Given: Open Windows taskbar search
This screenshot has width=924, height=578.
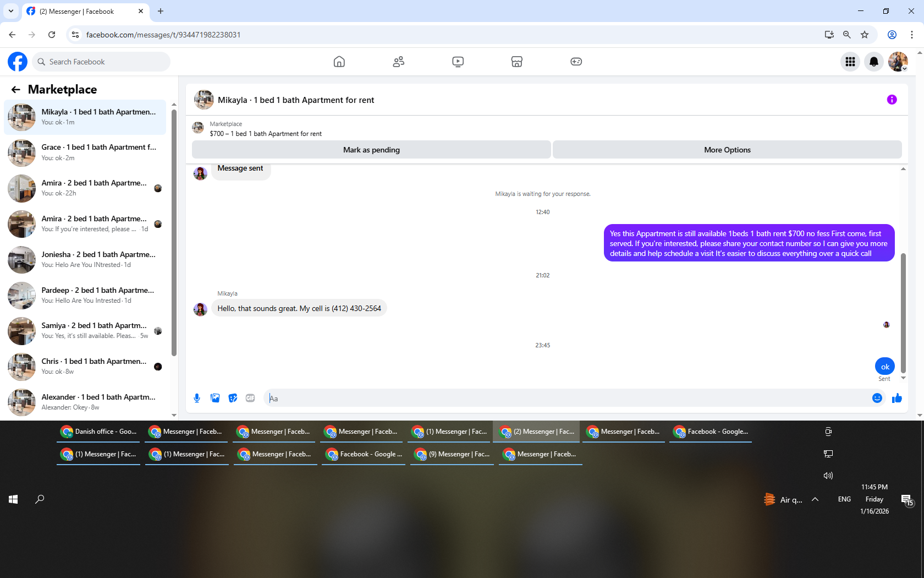Looking at the screenshot, I should pos(40,499).
